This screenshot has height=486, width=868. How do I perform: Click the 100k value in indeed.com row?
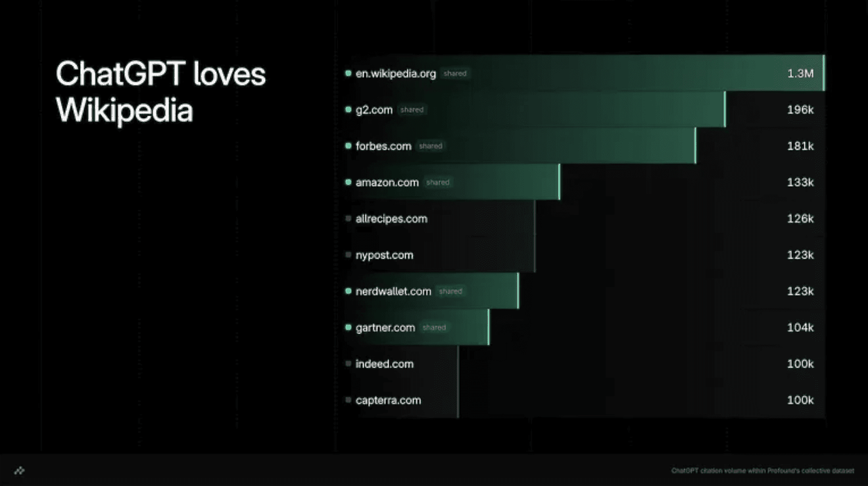[800, 364]
